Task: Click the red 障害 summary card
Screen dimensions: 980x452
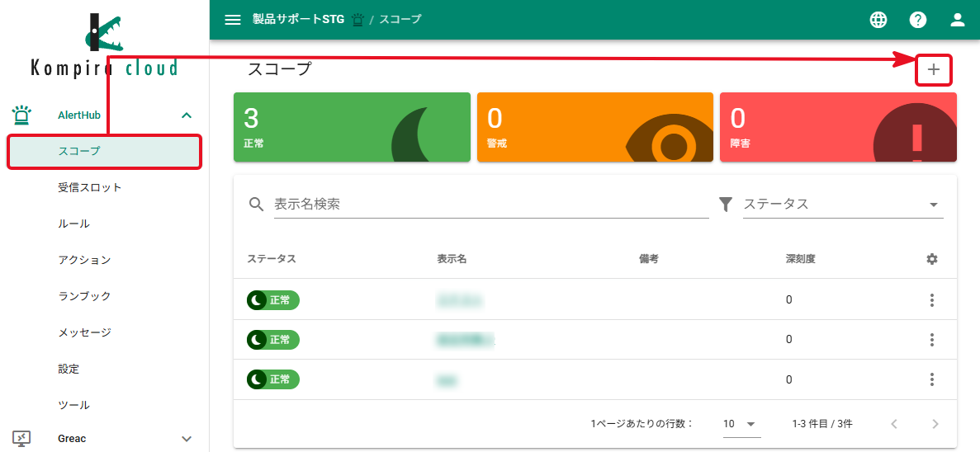Action: [838, 127]
